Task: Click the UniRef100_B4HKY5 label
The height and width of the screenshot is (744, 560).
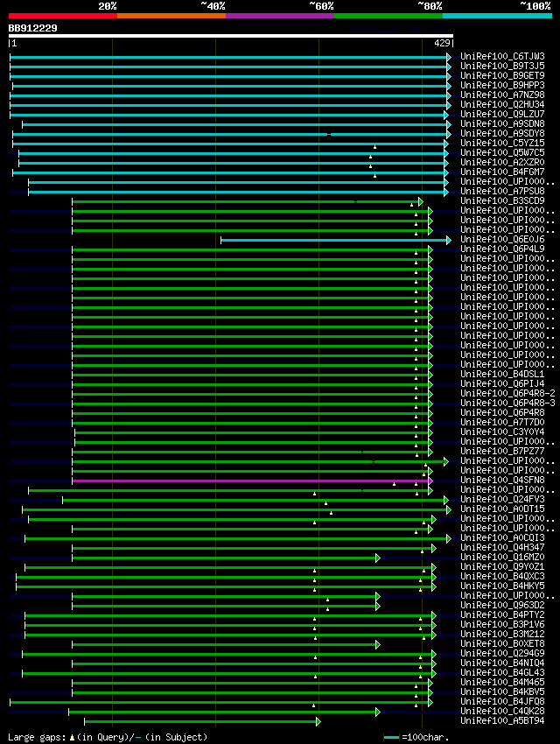Action: tap(502, 586)
